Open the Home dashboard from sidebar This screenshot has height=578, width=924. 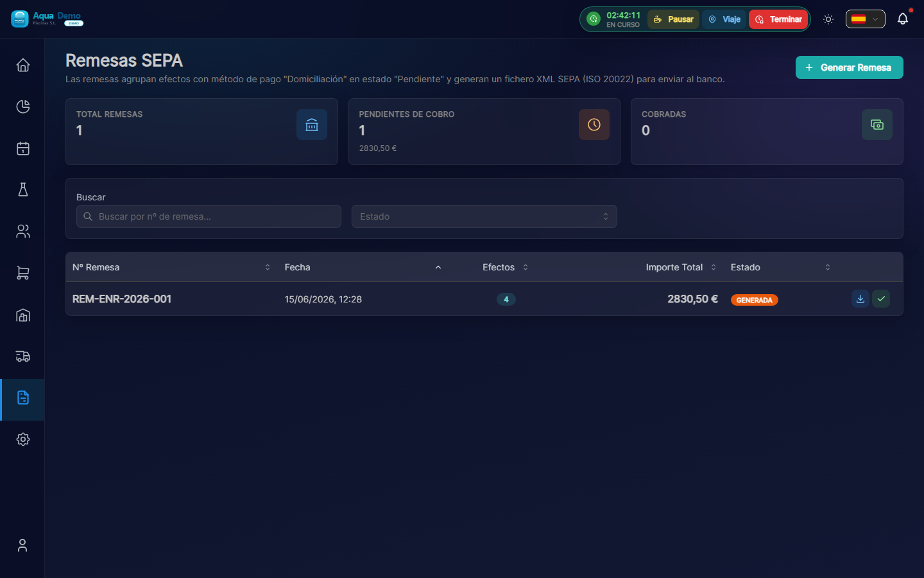(x=23, y=65)
